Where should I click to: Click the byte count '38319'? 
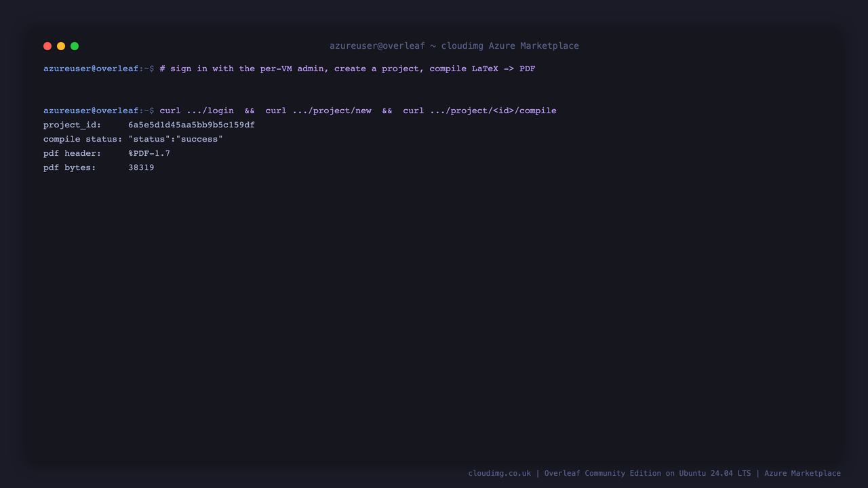(x=141, y=167)
